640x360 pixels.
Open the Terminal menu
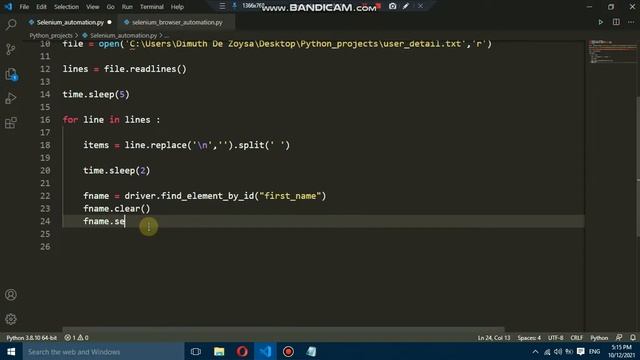click(151, 7)
